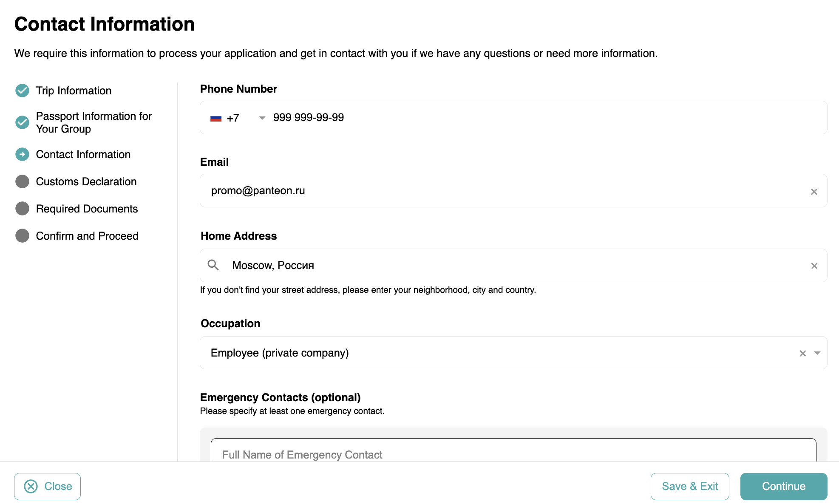
Task: Click the Customs Declaration gray step circle
Action: (22, 181)
